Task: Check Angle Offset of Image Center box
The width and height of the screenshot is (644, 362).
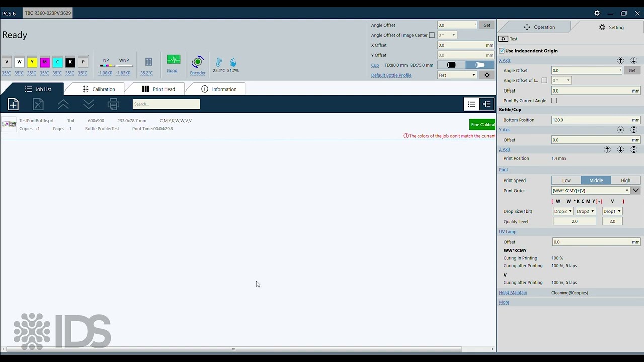Action: click(432, 35)
